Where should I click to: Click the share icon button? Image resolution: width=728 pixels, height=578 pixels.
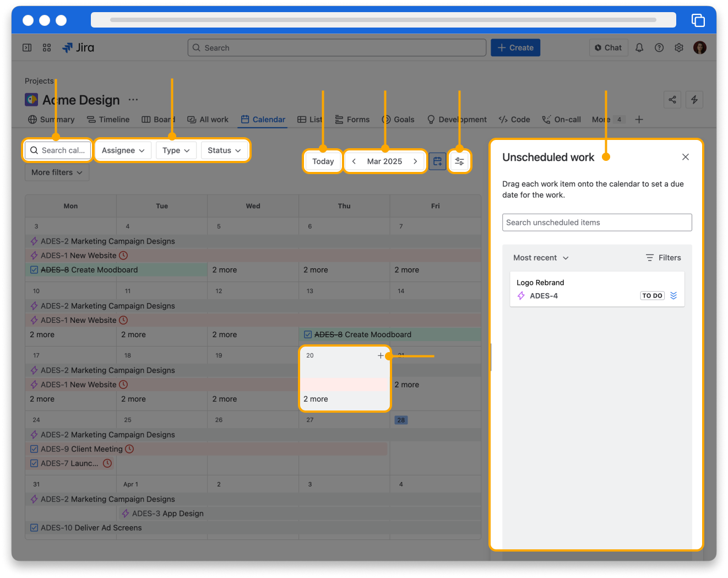pos(672,100)
